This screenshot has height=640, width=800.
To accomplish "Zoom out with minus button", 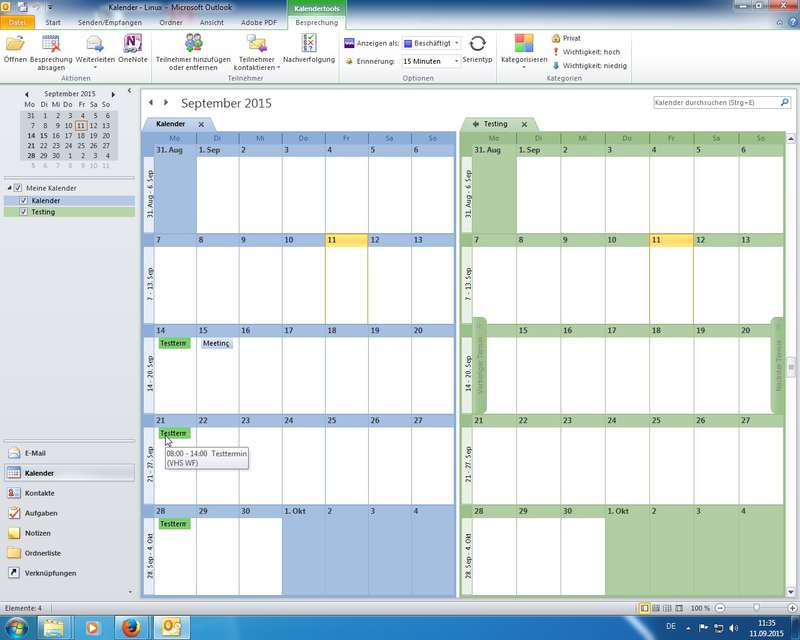I will pos(719,608).
